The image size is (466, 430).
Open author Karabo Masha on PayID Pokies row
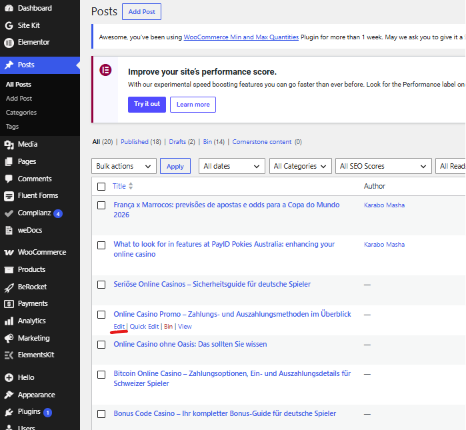point(384,245)
